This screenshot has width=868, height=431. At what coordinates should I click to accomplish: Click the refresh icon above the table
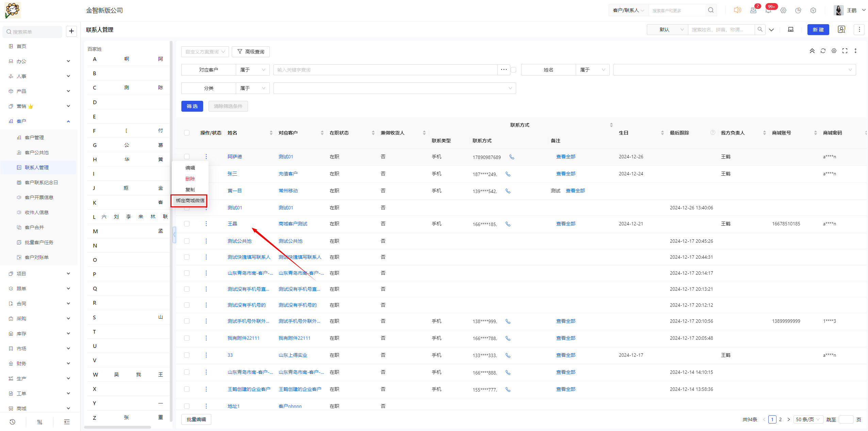(x=823, y=51)
